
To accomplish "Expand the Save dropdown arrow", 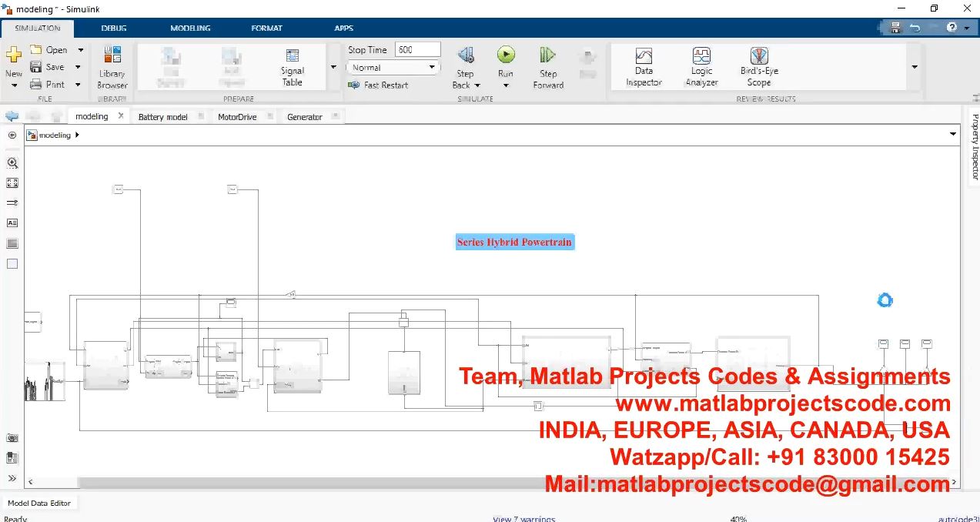I will point(78,67).
